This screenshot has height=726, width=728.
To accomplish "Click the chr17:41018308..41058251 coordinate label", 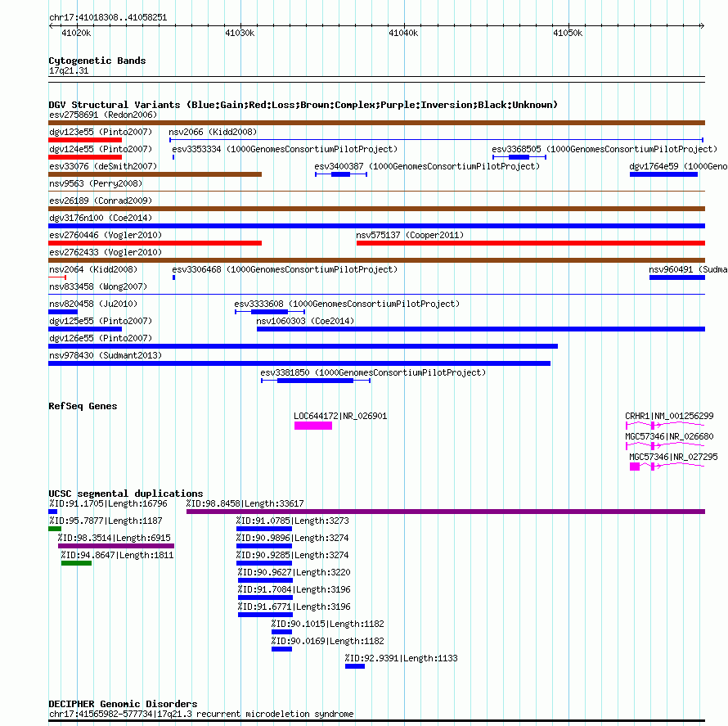I will tap(108, 18).
